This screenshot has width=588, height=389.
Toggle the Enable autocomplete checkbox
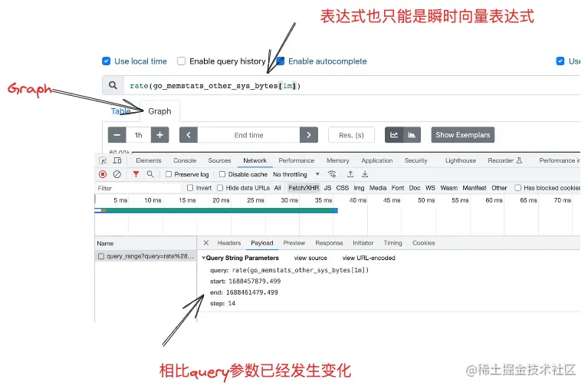click(x=280, y=61)
